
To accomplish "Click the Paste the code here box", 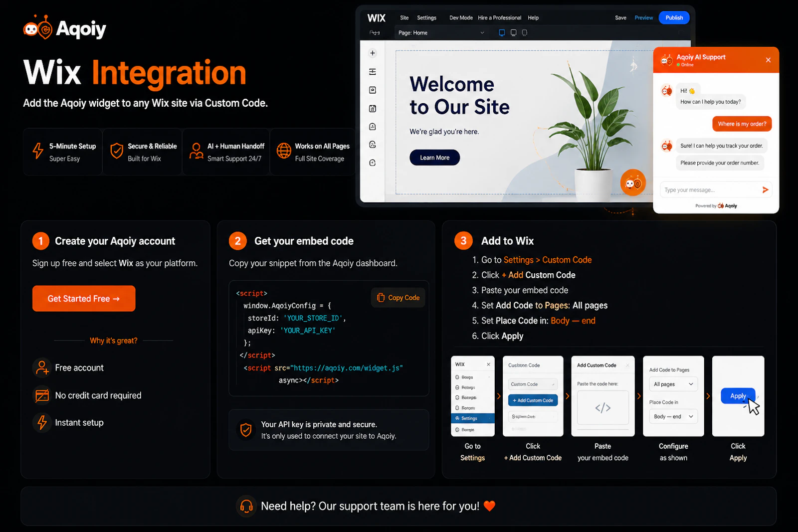I will (602, 407).
